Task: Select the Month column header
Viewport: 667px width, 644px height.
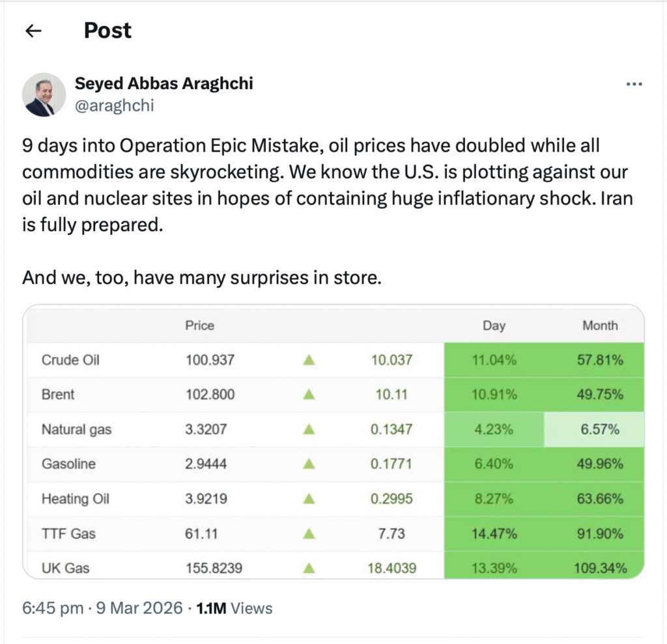Action: coord(600,326)
